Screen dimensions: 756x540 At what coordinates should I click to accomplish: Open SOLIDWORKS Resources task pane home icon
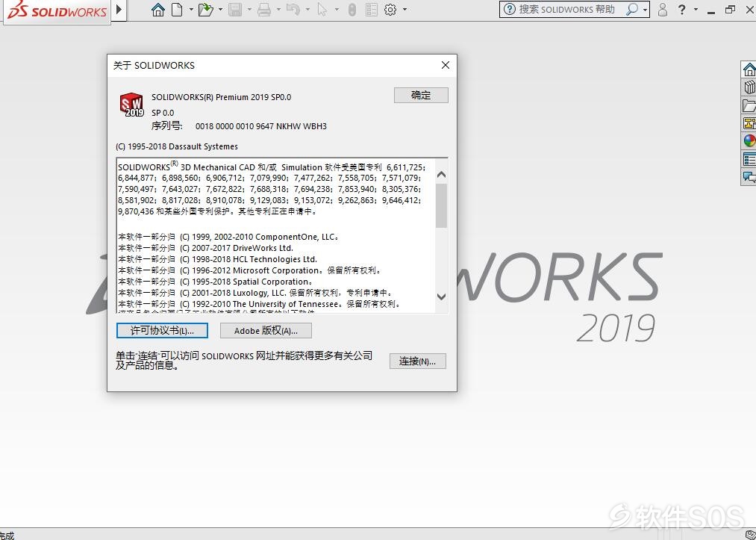coord(749,69)
